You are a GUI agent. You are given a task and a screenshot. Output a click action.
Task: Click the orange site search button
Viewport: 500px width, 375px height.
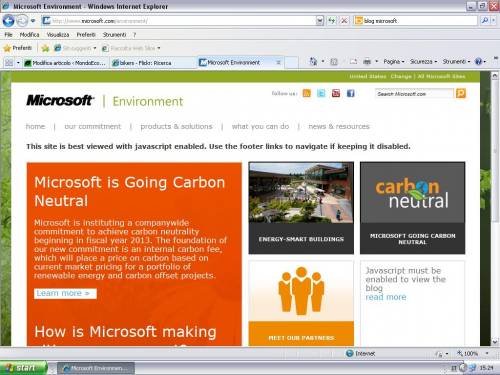click(461, 93)
